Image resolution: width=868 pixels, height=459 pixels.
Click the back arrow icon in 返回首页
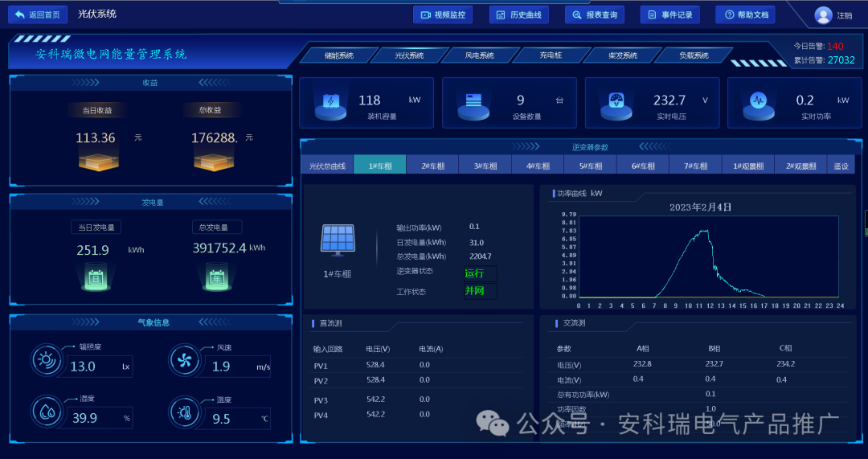click(x=20, y=15)
